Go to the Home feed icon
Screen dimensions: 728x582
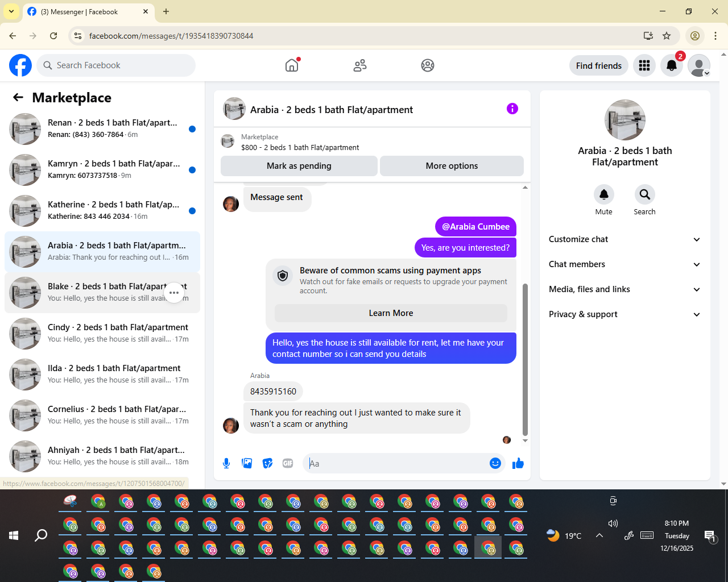(292, 65)
